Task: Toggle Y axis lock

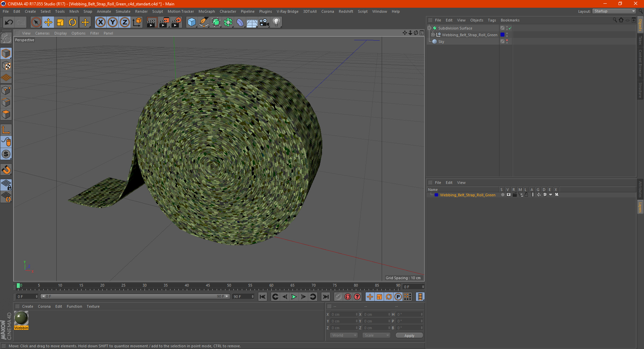Action: pyautogui.click(x=113, y=22)
